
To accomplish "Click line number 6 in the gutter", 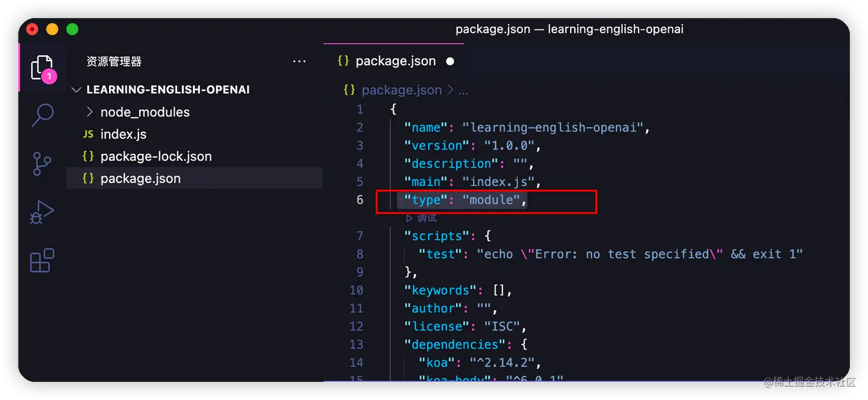I will click(360, 200).
